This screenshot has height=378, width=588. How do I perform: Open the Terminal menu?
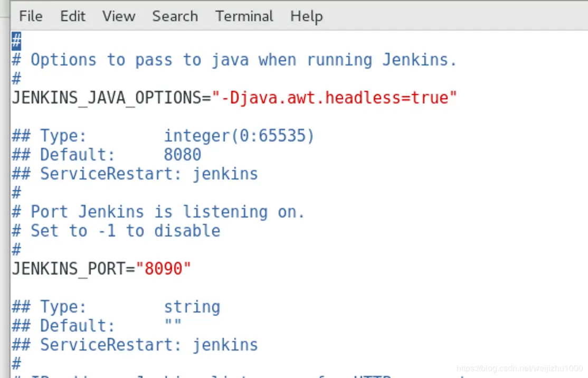(244, 16)
